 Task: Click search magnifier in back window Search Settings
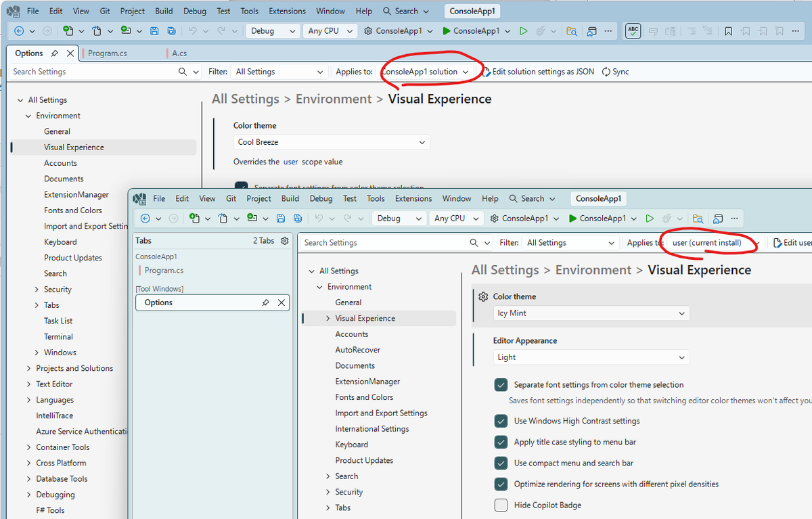click(x=183, y=72)
